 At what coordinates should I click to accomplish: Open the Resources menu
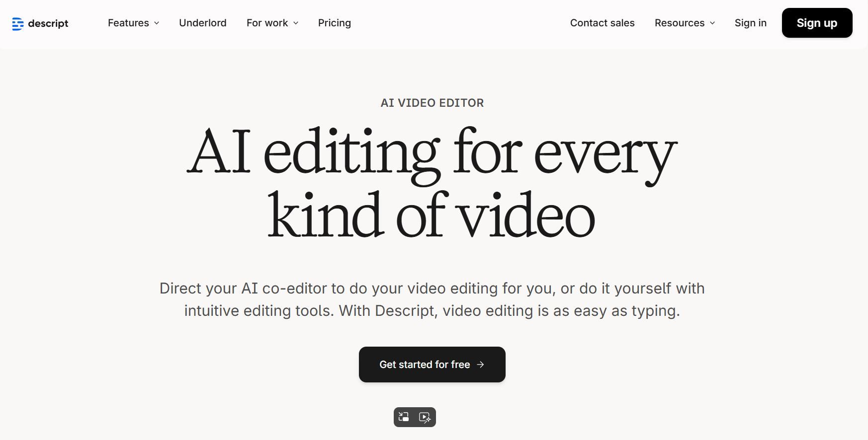679,23
